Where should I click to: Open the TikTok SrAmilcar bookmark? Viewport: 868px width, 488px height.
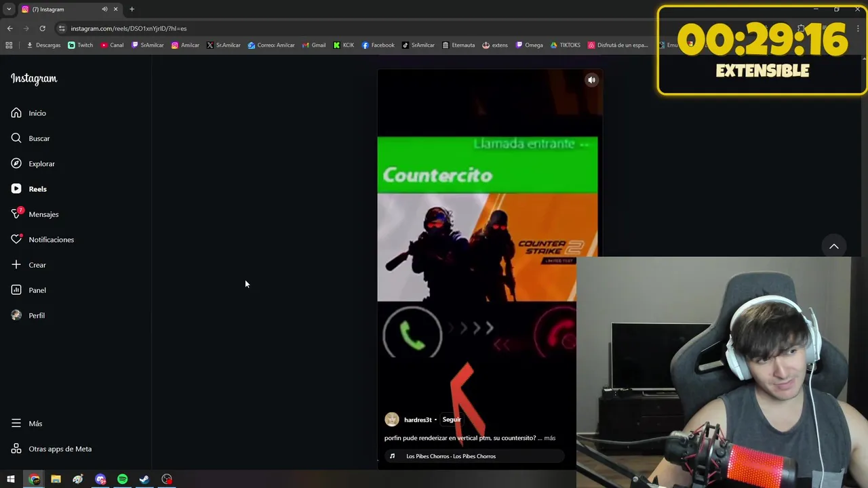(418, 45)
